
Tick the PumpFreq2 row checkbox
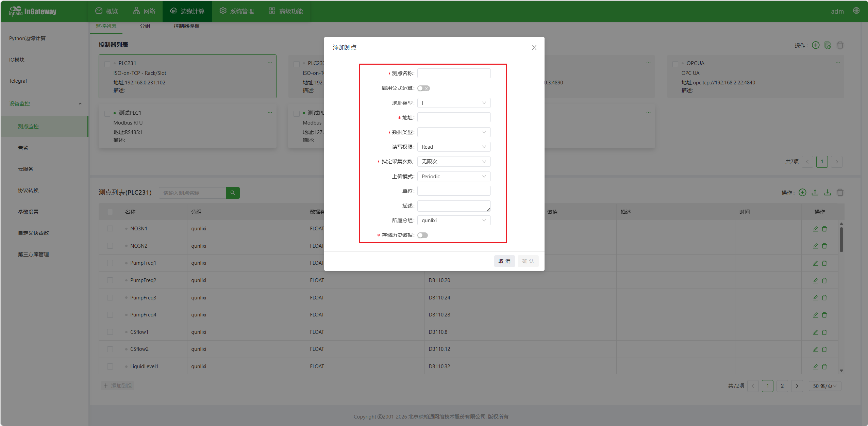point(110,280)
